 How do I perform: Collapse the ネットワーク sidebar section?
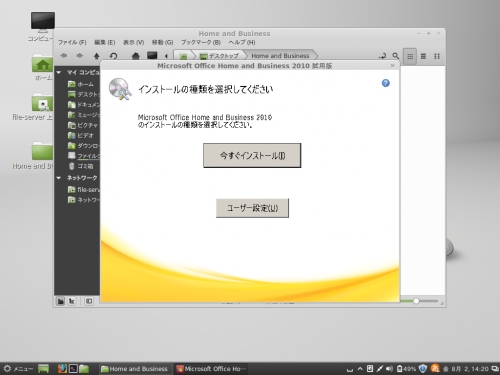[59, 178]
